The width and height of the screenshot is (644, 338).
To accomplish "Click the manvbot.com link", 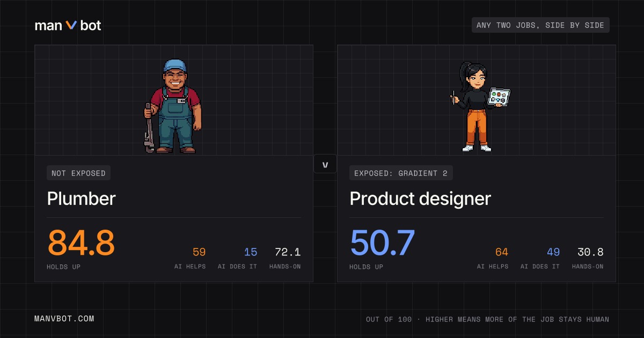I will click(64, 319).
